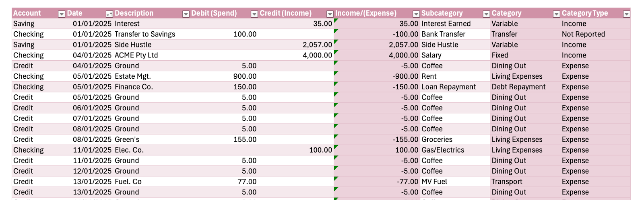The height and width of the screenshot is (200, 644).
Task: Click the 'Rent' subcategory cell
Action: tap(455, 76)
